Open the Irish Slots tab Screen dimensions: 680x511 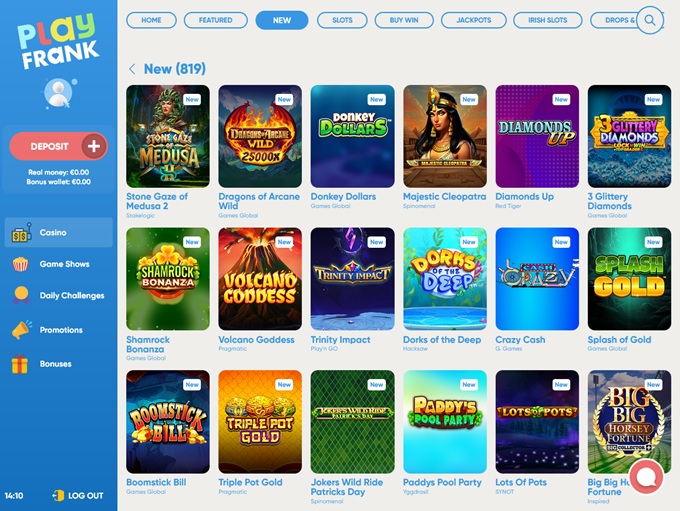pos(547,20)
